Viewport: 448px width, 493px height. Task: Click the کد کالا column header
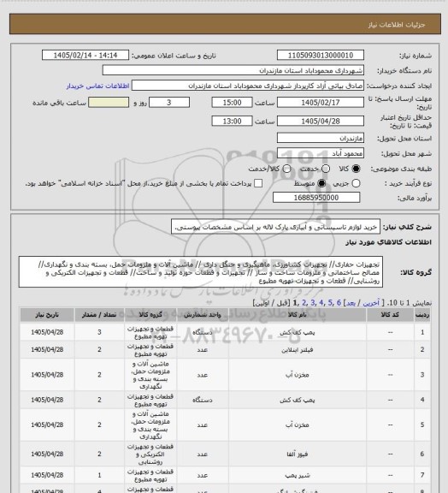390,315
